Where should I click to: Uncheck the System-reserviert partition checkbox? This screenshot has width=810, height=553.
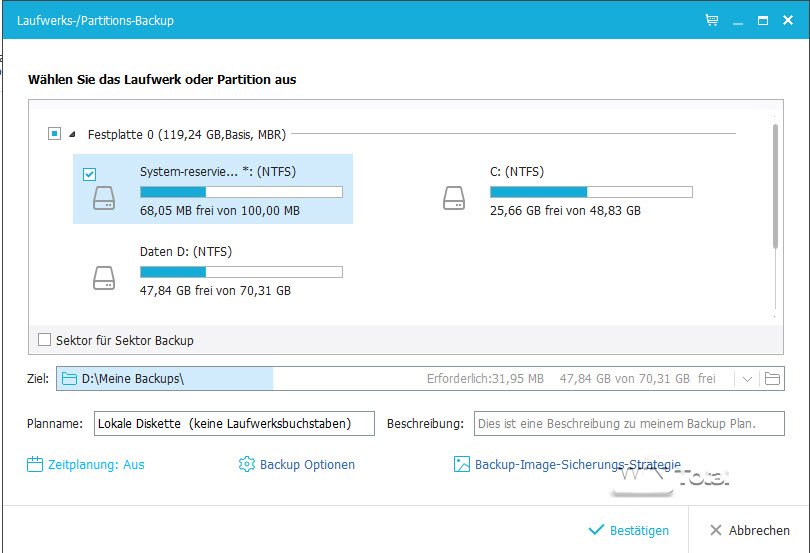[89, 174]
